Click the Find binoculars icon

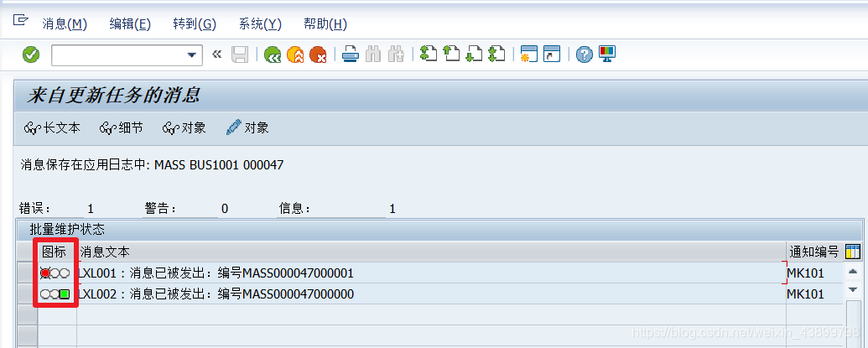coord(373,55)
